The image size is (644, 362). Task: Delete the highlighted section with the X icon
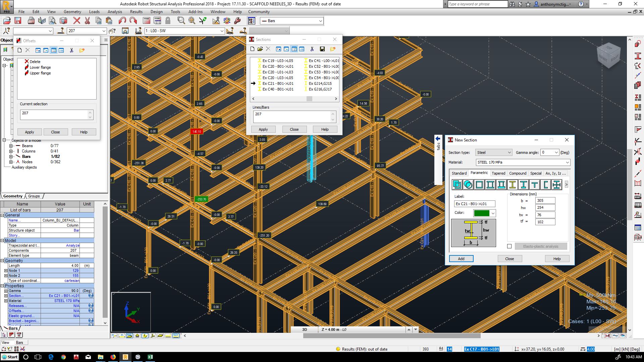(268, 49)
